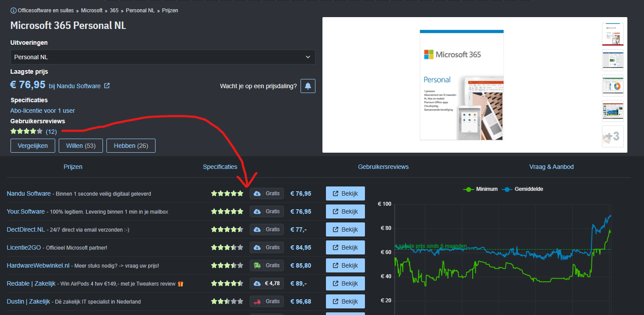The height and width of the screenshot is (315, 644).
Task: Open the Licentie2GO shop link
Action: coord(24,247)
